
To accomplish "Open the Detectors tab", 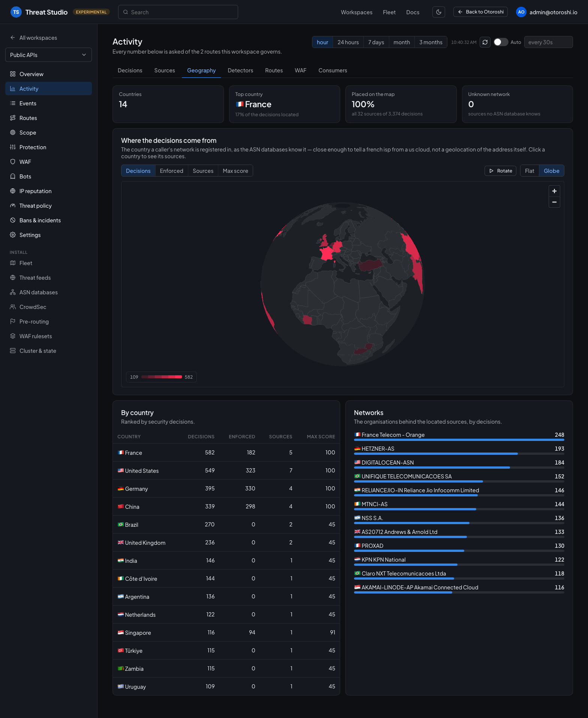I will pyautogui.click(x=240, y=70).
